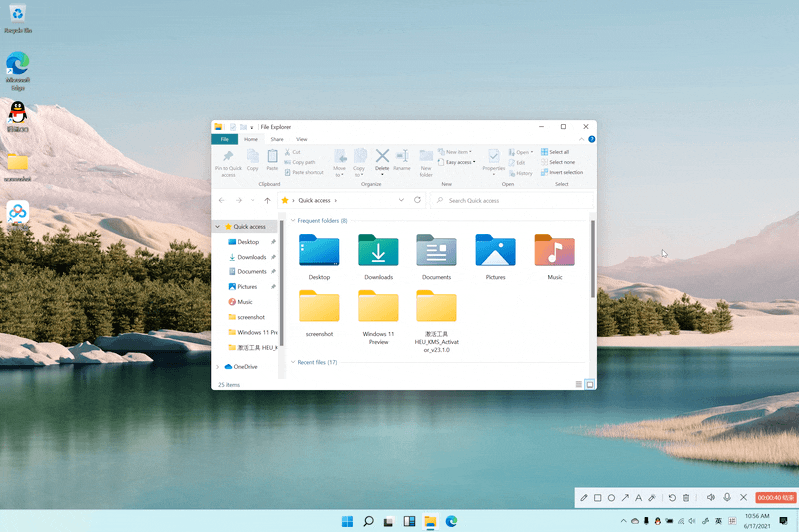Select Pictures in navigation pane
This screenshot has width=799, height=532.
[247, 287]
